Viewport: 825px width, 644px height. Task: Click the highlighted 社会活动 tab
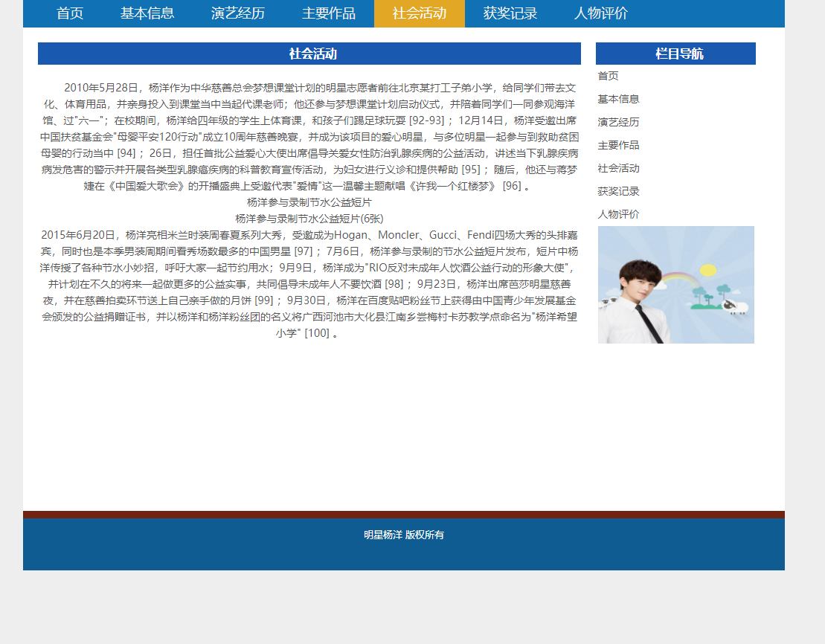pos(419,13)
